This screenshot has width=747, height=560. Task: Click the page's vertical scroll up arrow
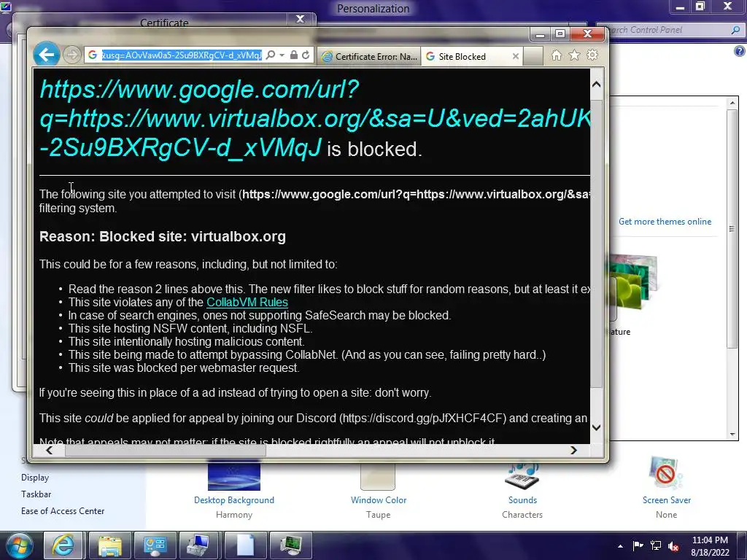click(596, 85)
